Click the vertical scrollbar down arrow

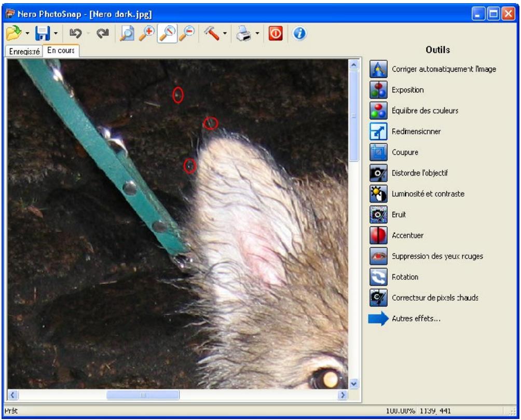pyautogui.click(x=354, y=384)
